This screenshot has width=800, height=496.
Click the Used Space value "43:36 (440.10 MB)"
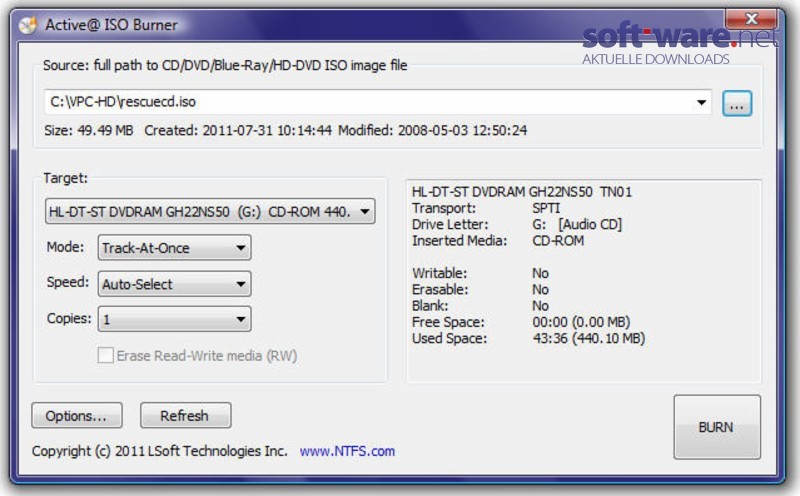[589, 338]
